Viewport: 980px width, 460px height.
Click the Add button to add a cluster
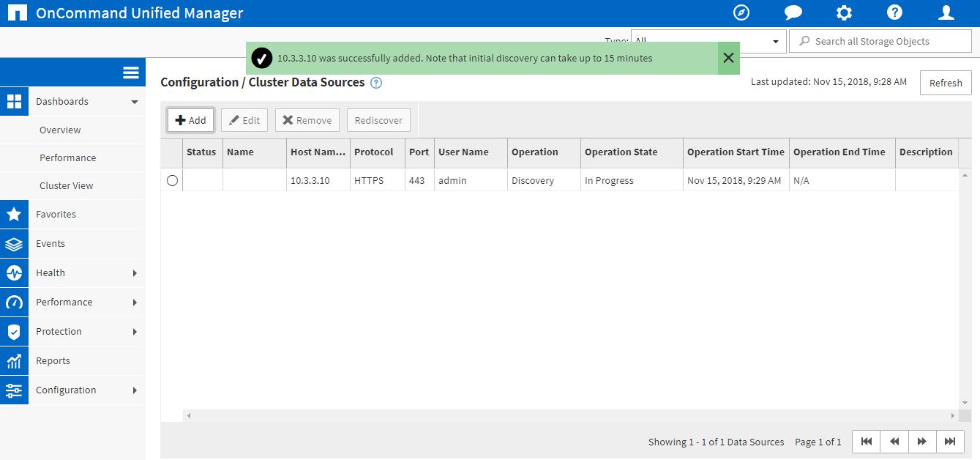(190, 119)
